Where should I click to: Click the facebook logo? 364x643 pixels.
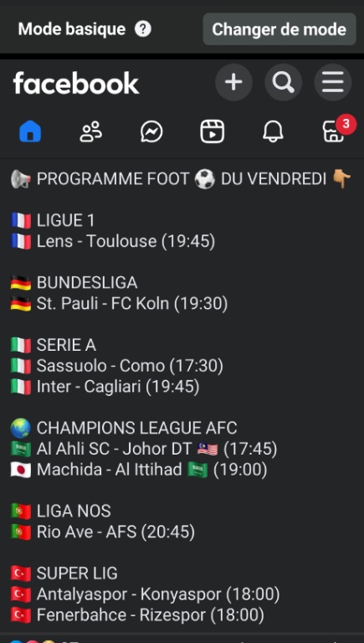pos(76,83)
